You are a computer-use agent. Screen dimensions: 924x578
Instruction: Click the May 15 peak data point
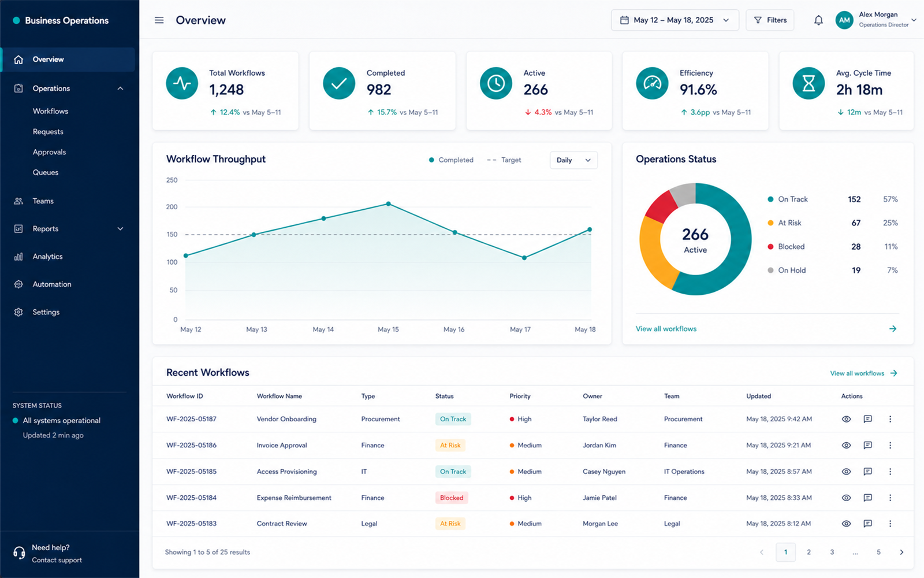(x=388, y=204)
